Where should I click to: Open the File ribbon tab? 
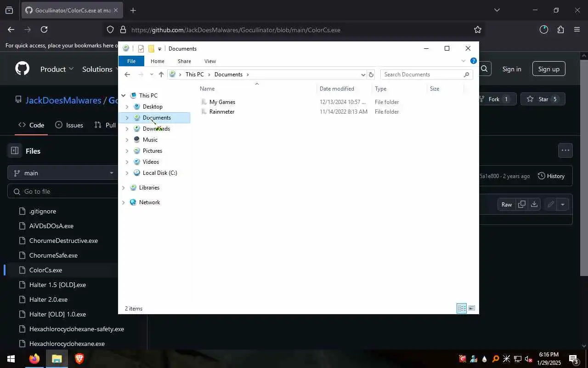pyautogui.click(x=131, y=61)
